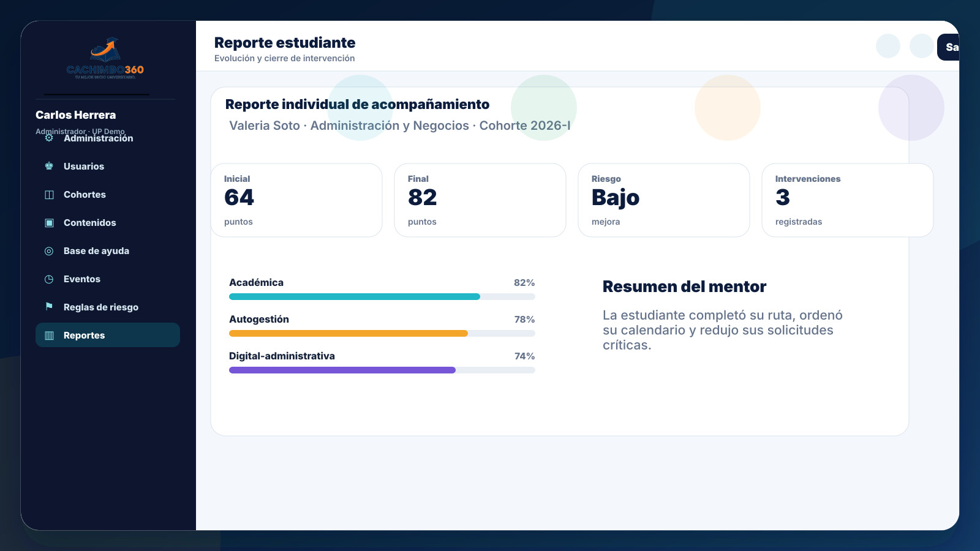Screen dimensions: 980x551
Task: Click the 78% Autogestión value
Action: [x=524, y=320]
